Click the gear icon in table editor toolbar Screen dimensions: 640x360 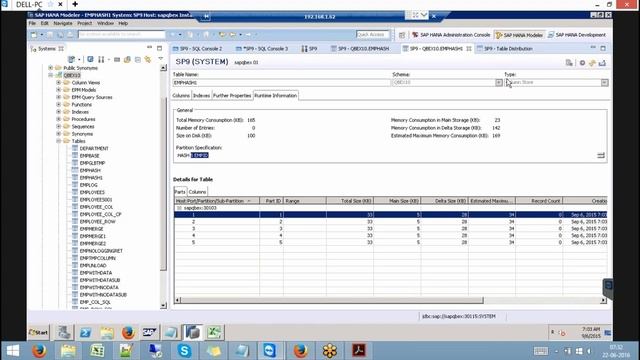[582, 63]
